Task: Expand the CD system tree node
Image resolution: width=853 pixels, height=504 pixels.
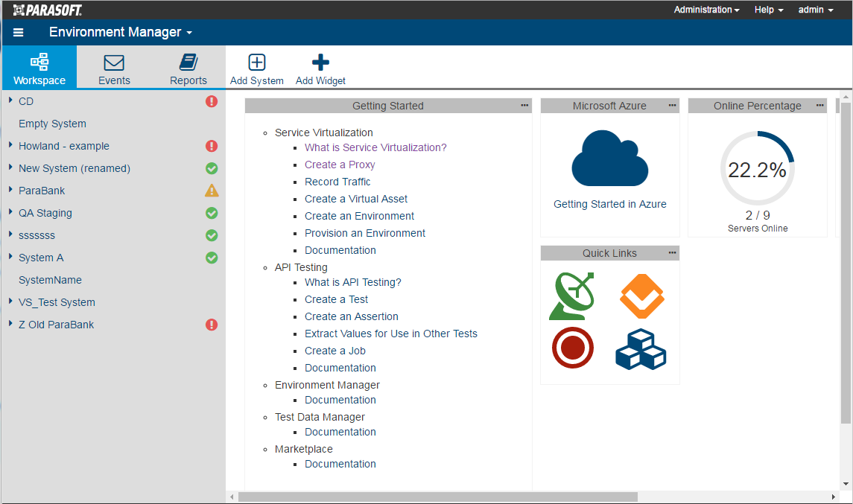Action: (10, 101)
